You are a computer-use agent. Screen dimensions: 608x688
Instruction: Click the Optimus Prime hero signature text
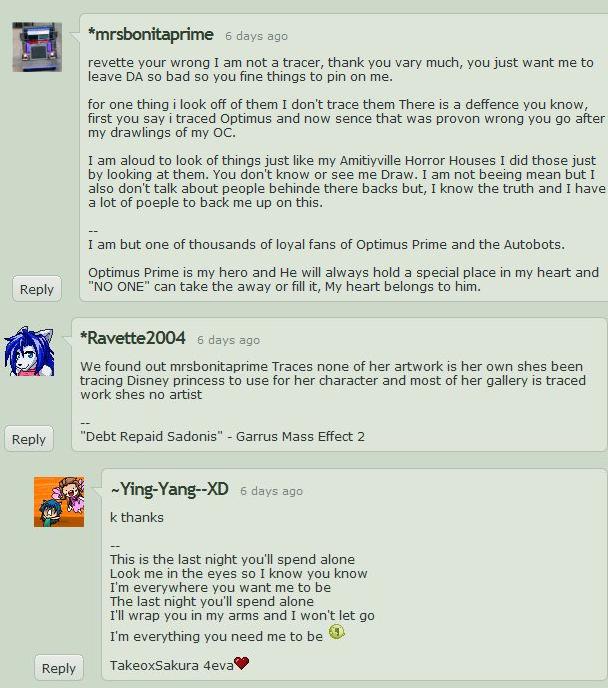click(343, 280)
